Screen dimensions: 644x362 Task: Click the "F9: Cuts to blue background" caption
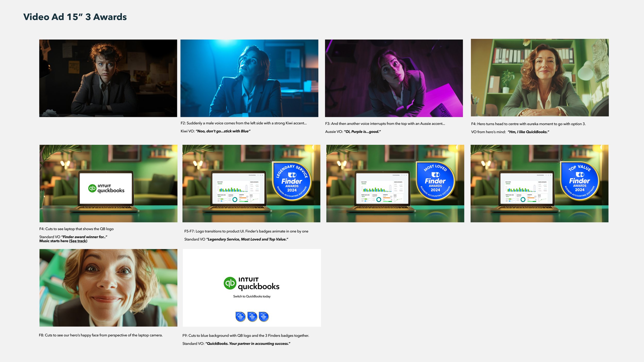[246, 335]
